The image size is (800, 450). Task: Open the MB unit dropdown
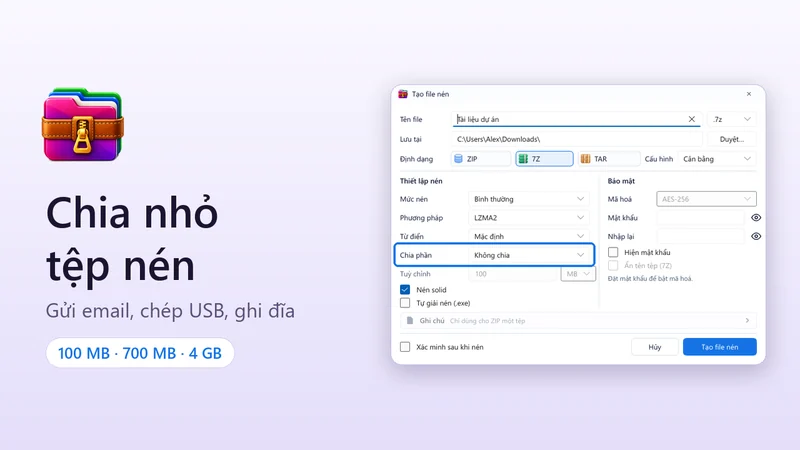pos(578,274)
